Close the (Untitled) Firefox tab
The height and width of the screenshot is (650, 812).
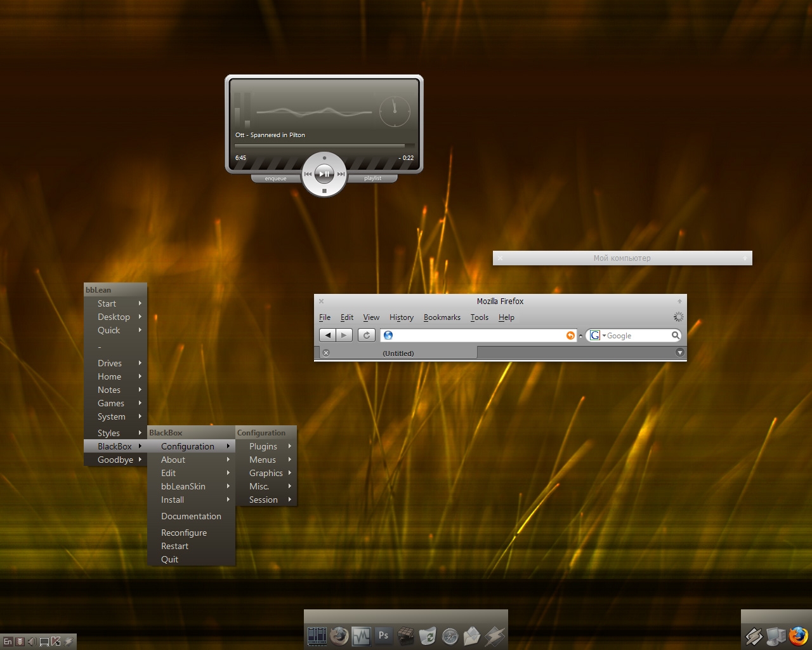coord(325,353)
